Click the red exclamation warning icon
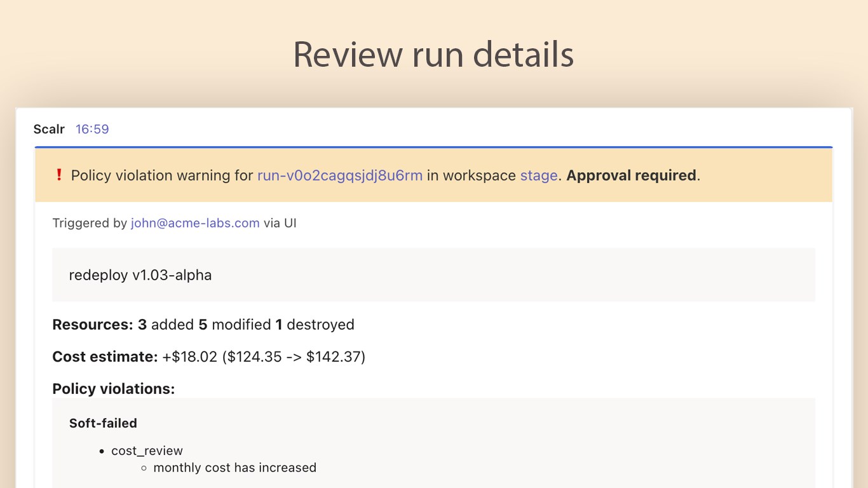 pyautogui.click(x=59, y=175)
